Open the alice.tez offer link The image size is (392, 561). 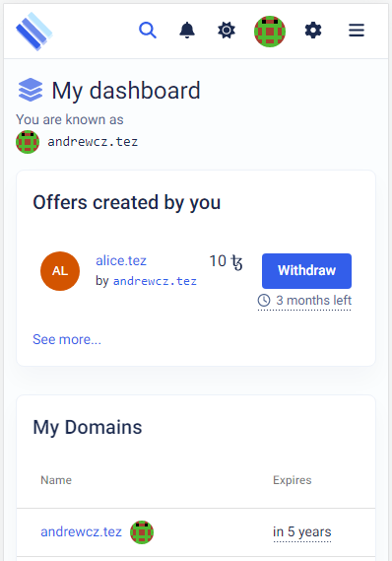(121, 261)
